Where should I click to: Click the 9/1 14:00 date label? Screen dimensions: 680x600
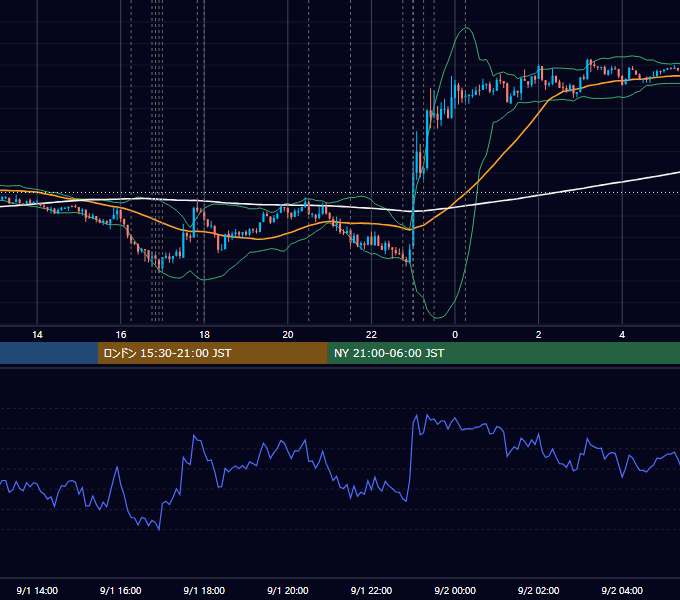[x=37, y=590]
